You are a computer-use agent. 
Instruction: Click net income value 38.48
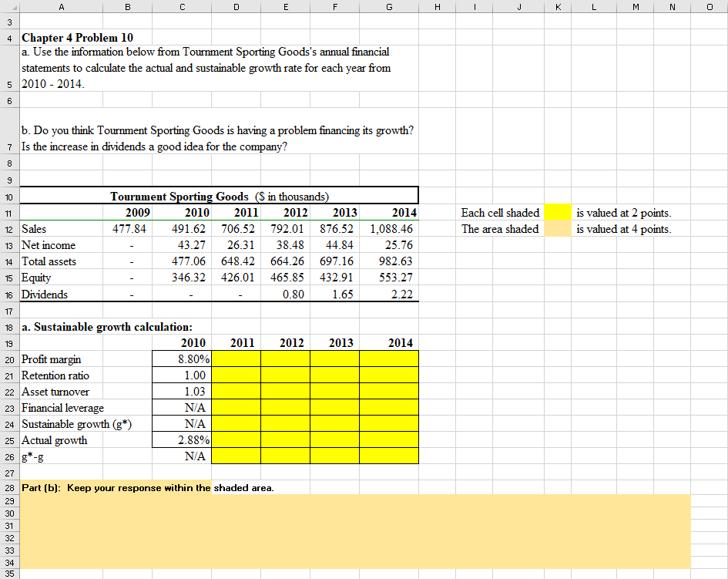pyautogui.click(x=290, y=245)
